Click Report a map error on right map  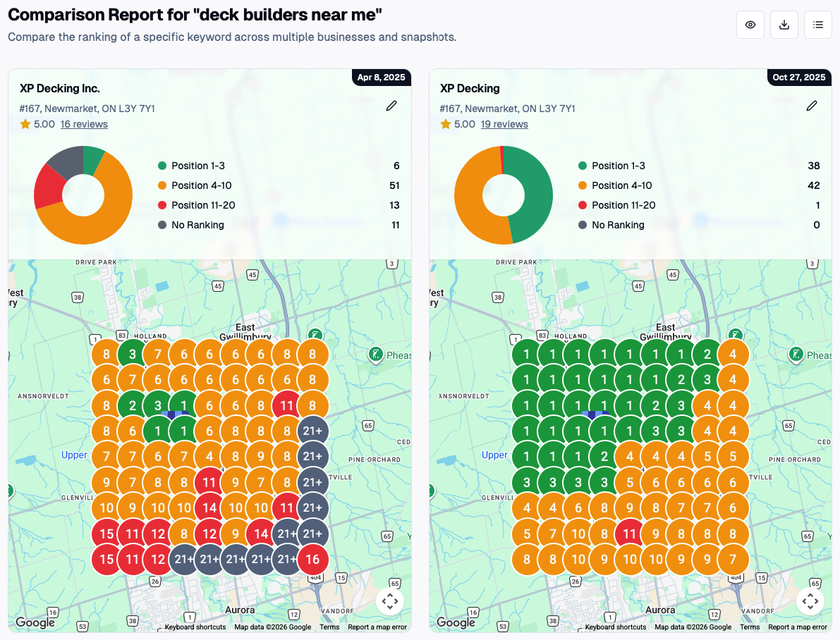click(x=798, y=627)
